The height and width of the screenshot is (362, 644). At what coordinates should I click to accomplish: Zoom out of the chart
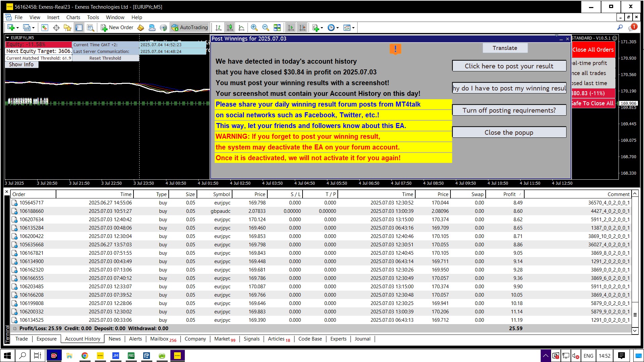pyautogui.click(x=265, y=27)
